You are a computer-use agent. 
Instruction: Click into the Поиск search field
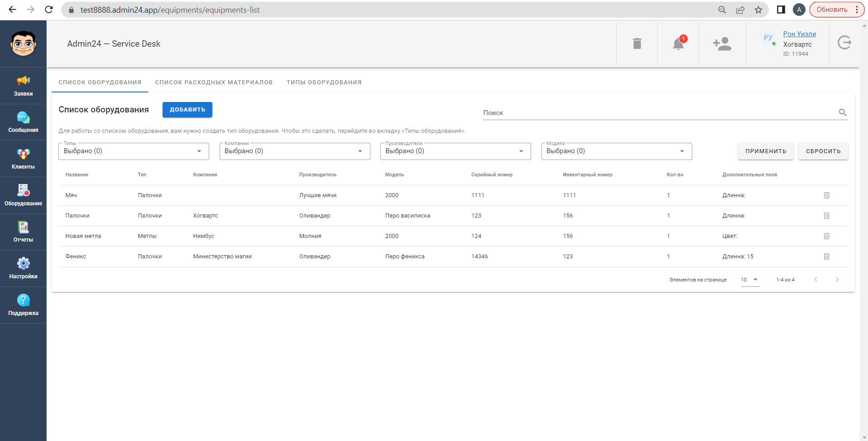point(659,113)
